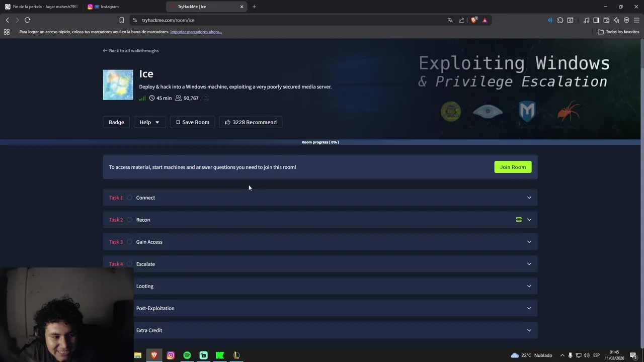Click the Room progress bar

pyautogui.click(x=320, y=142)
